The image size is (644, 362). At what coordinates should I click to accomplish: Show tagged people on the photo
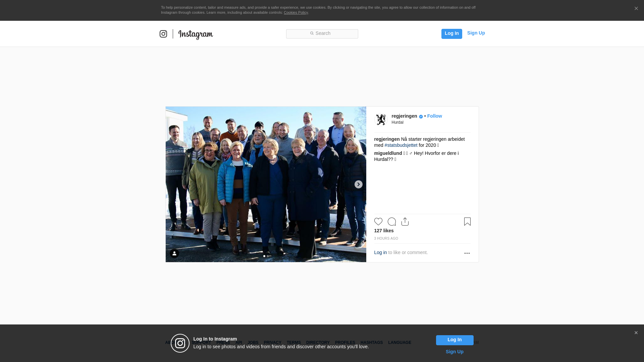[x=174, y=253]
